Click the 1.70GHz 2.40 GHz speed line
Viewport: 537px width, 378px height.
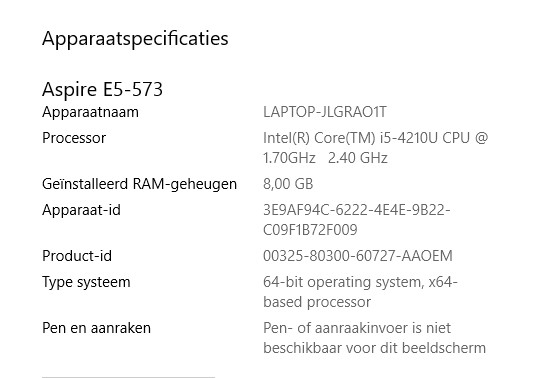click(x=325, y=158)
